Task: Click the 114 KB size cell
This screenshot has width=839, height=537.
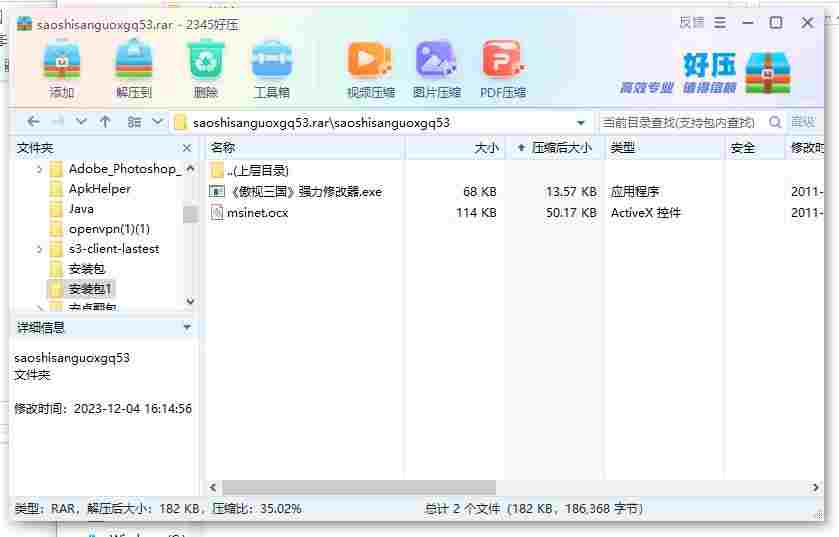Action: pos(476,213)
